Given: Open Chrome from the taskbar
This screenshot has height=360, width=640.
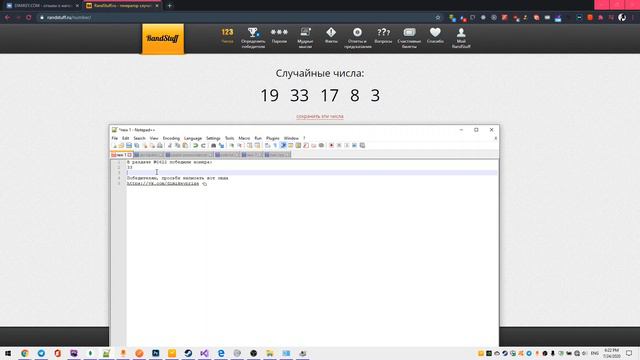Looking at the screenshot, I should [24, 353].
